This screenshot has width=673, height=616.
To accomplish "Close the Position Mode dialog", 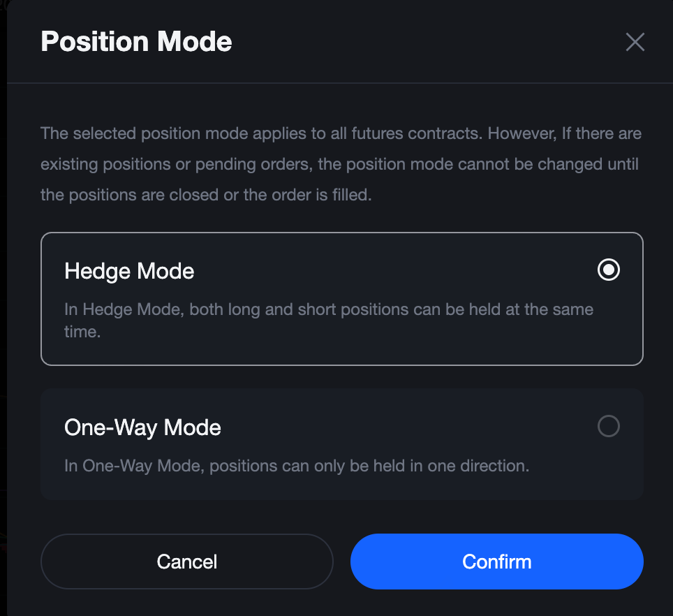I will tap(635, 42).
